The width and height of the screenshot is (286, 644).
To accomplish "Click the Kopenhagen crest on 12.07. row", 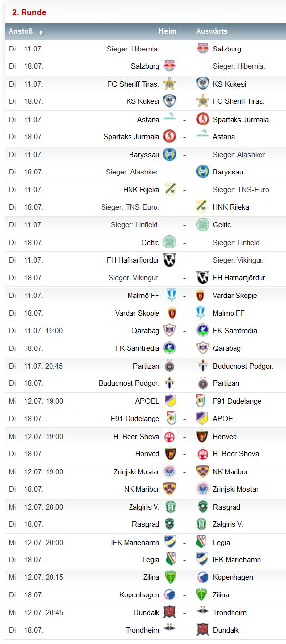I will 203,577.
